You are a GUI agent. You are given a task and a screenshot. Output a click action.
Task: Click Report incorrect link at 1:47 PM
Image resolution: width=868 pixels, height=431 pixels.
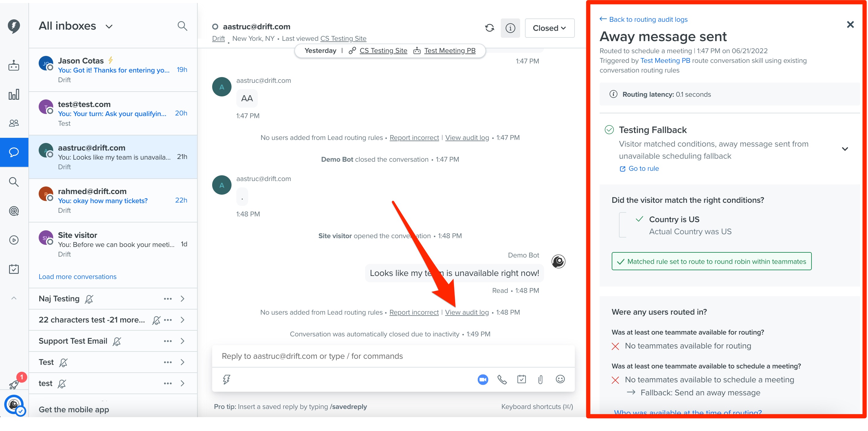pos(414,138)
